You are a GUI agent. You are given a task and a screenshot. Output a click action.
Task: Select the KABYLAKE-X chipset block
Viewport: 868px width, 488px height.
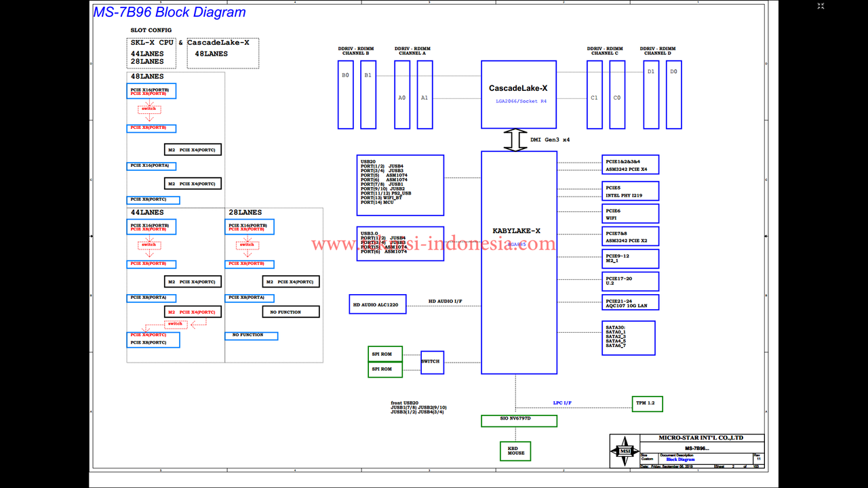[x=519, y=262]
